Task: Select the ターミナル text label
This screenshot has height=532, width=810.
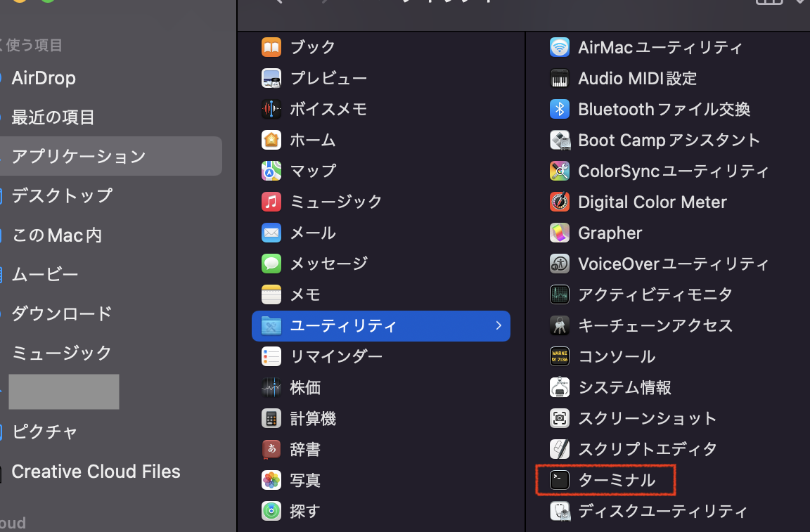Action: 617,481
